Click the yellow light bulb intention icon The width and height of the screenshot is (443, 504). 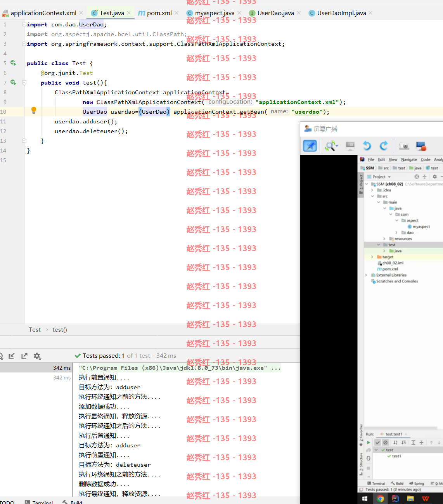click(34, 110)
